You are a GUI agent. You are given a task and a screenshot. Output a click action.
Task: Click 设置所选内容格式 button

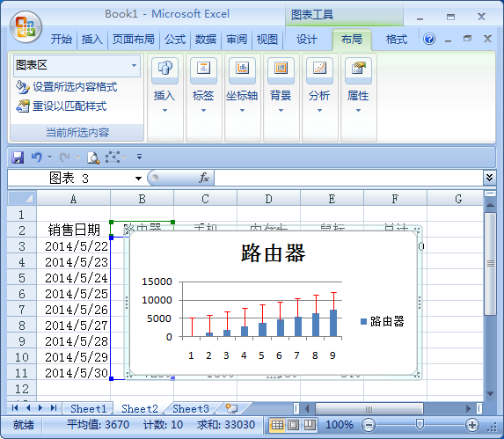[x=67, y=87]
